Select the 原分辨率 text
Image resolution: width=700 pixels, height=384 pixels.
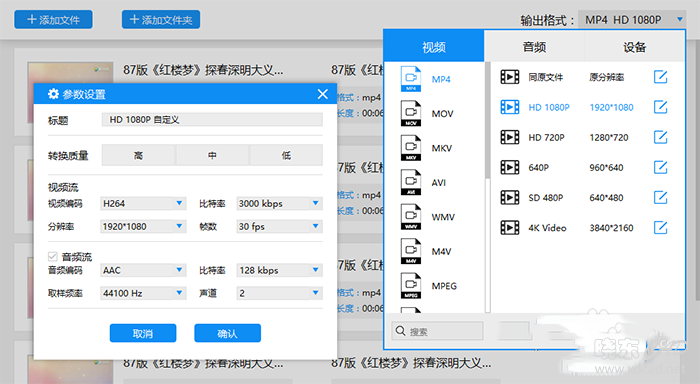pos(607,77)
